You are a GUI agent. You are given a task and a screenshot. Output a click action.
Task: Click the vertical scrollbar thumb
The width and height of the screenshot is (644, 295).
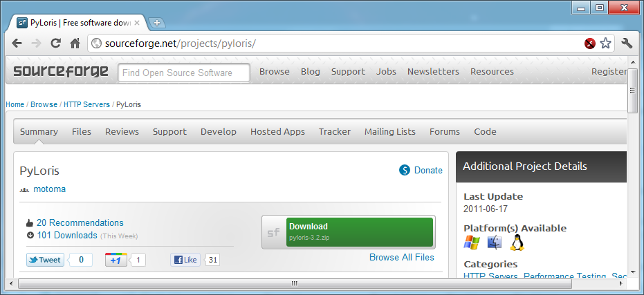click(x=632, y=91)
